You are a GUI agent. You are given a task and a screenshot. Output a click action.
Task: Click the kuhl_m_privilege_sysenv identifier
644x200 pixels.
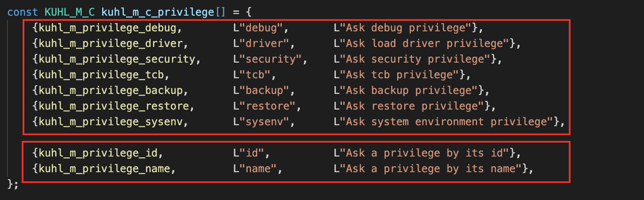click(110, 122)
